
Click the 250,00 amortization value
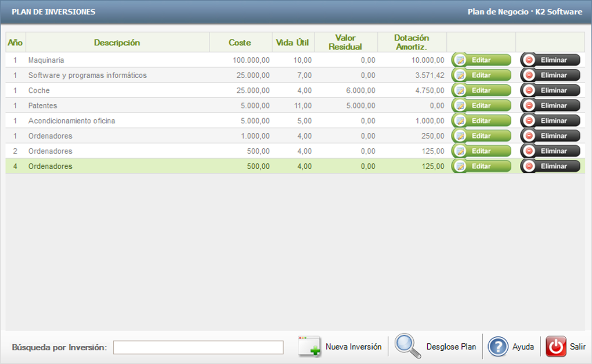click(433, 136)
